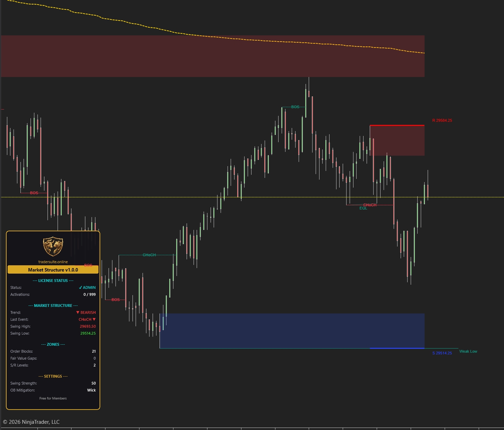Click the ADMIN status value
This screenshot has width=504, height=430.
click(87, 287)
